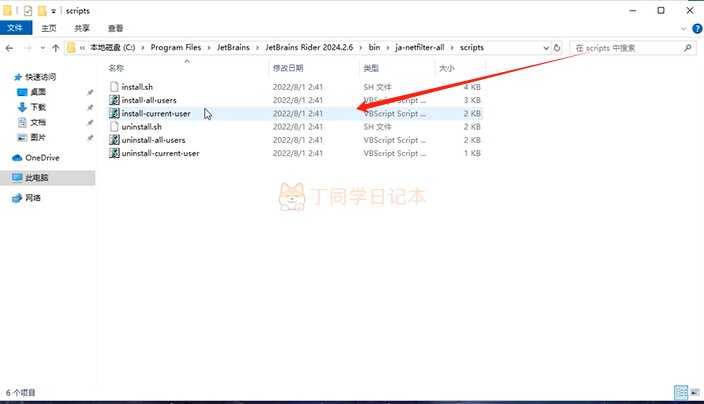Switch to details view in status bar
704x404 pixels.
click(x=680, y=393)
